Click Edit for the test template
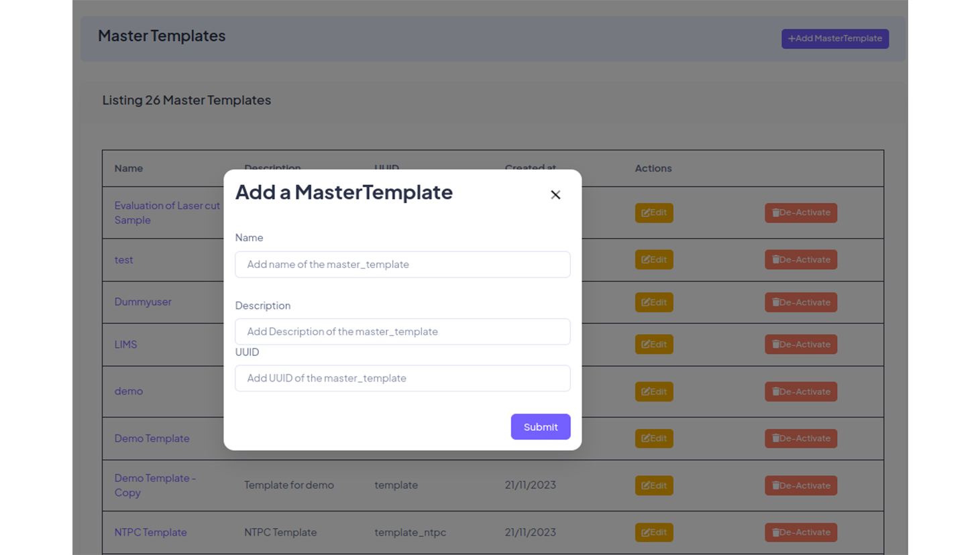This screenshot has height=555, width=980. pyautogui.click(x=653, y=260)
